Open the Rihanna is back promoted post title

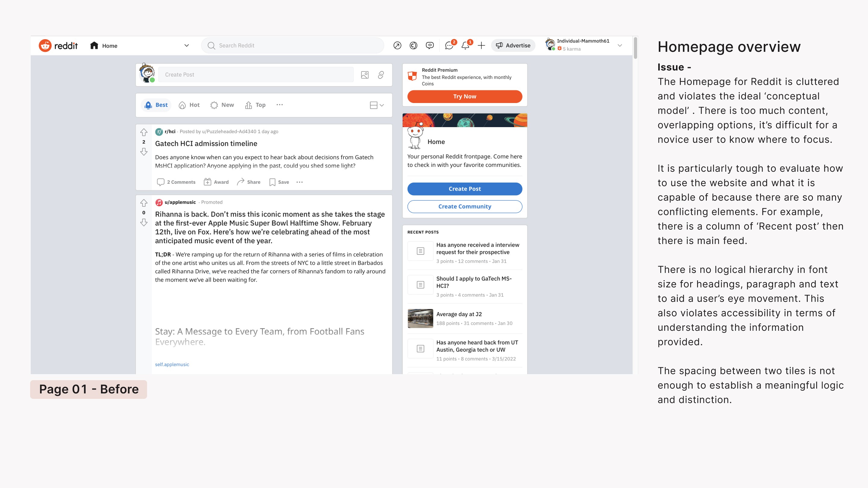coord(270,227)
